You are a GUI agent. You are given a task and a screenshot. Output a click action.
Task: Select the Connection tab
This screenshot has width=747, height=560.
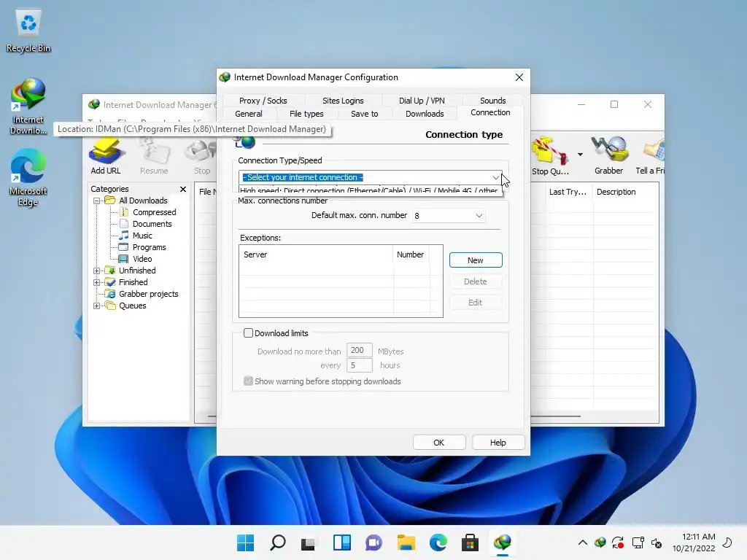click(490, 112)
